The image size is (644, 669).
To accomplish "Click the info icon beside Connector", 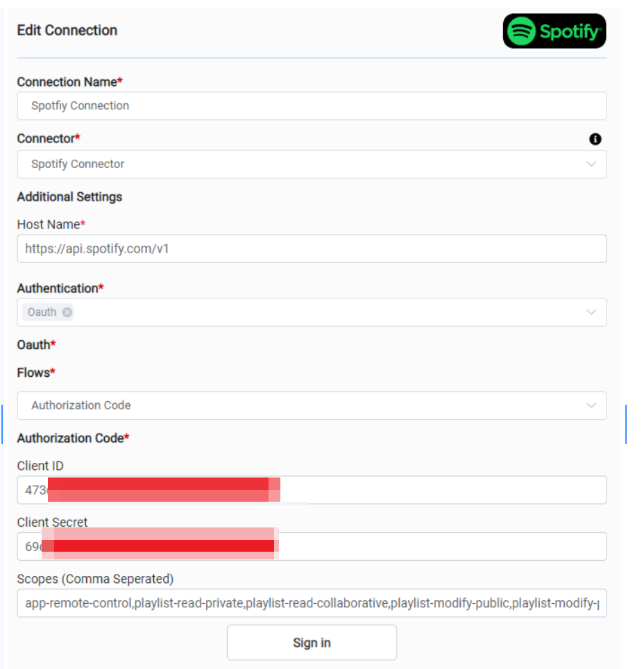I will 595,139.
